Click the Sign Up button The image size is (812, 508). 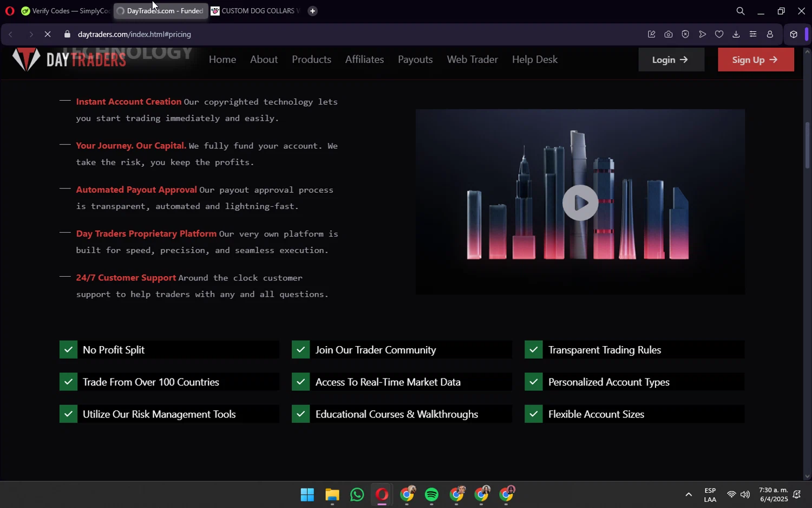tap(756, 60)
